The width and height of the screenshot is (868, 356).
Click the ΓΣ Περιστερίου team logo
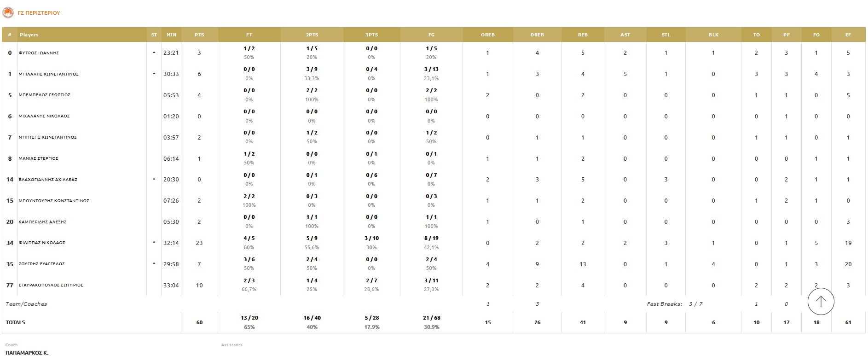point(7,13)
